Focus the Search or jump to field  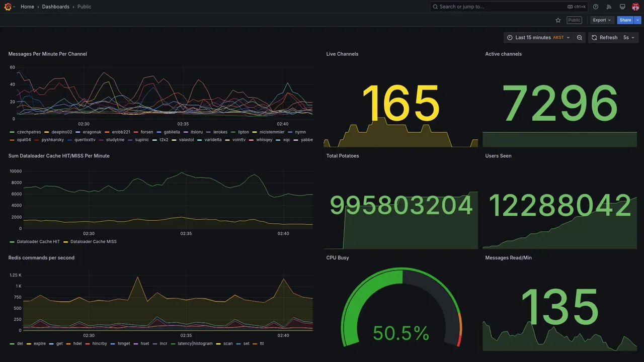tap(509, 7)
